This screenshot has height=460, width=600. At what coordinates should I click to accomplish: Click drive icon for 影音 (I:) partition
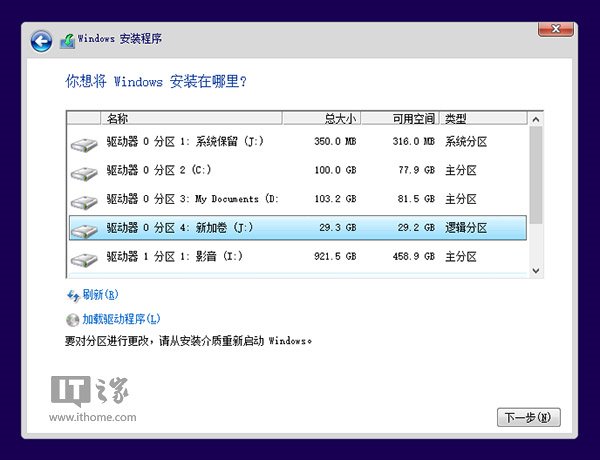point(84,259)
